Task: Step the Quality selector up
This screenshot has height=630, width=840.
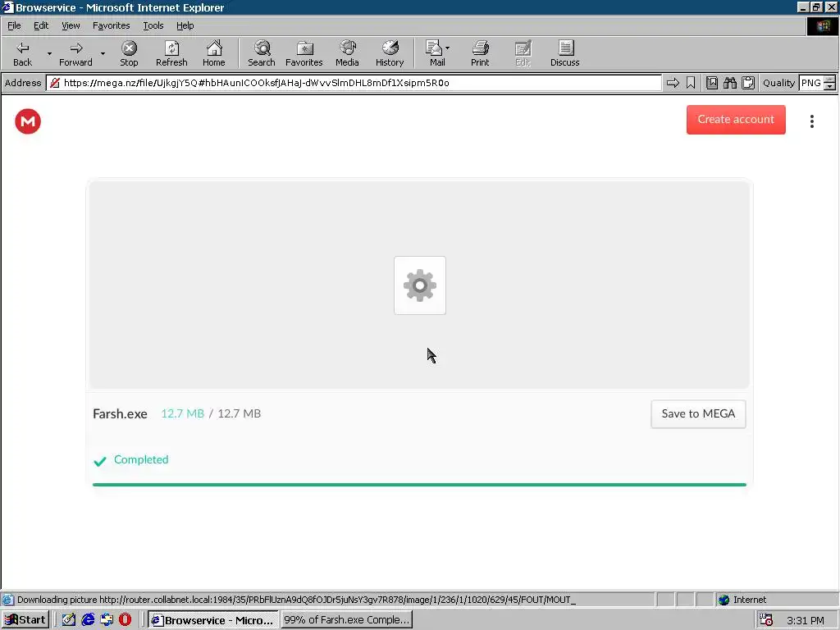Action: coord(830,80)
